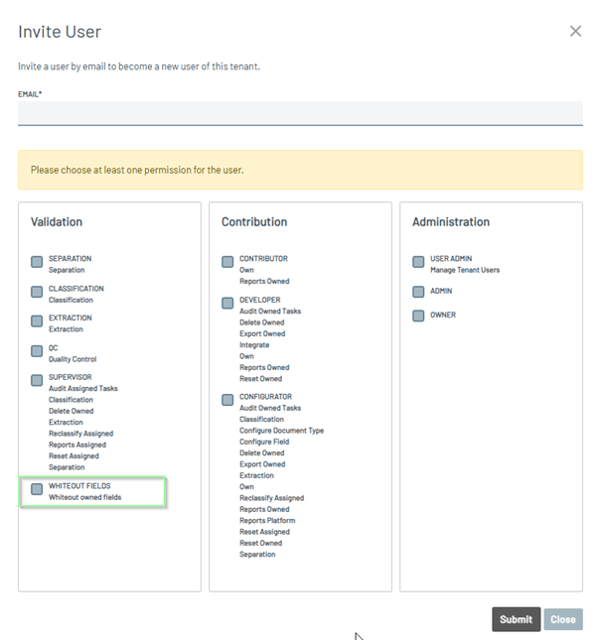Enable the Developer role checkbox

[x=228, y=303]
